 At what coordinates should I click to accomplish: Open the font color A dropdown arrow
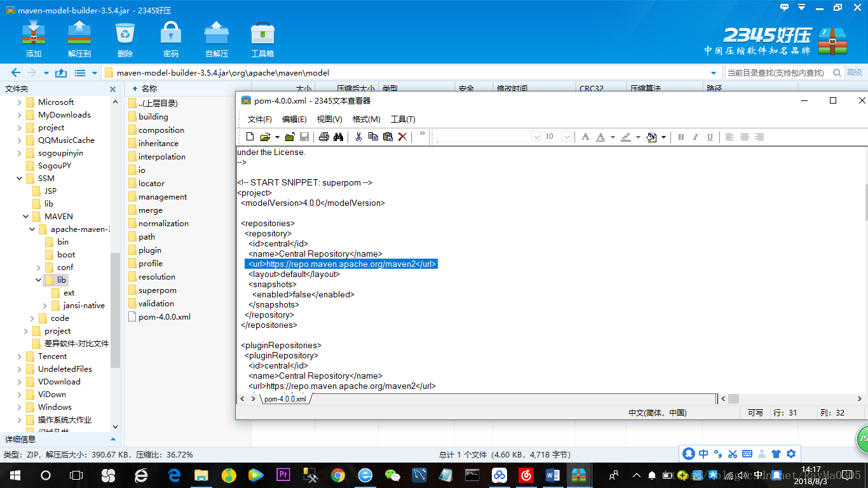click(613, 137)
